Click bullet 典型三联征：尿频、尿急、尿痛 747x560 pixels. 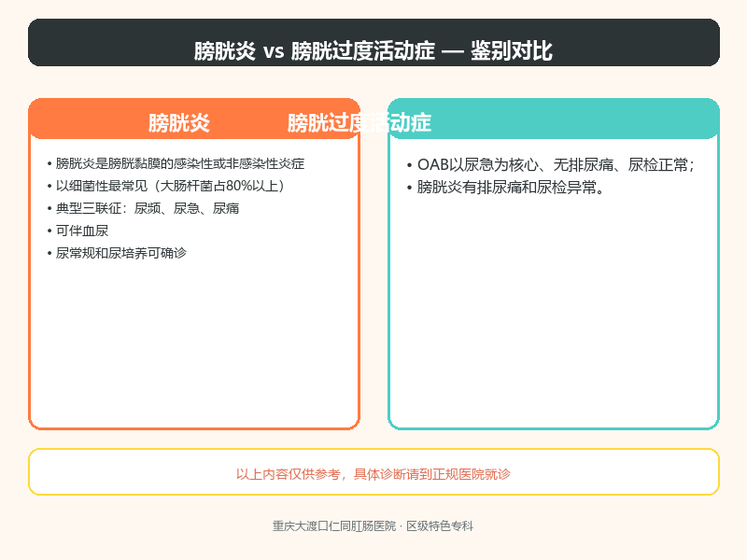click(143, 208)
